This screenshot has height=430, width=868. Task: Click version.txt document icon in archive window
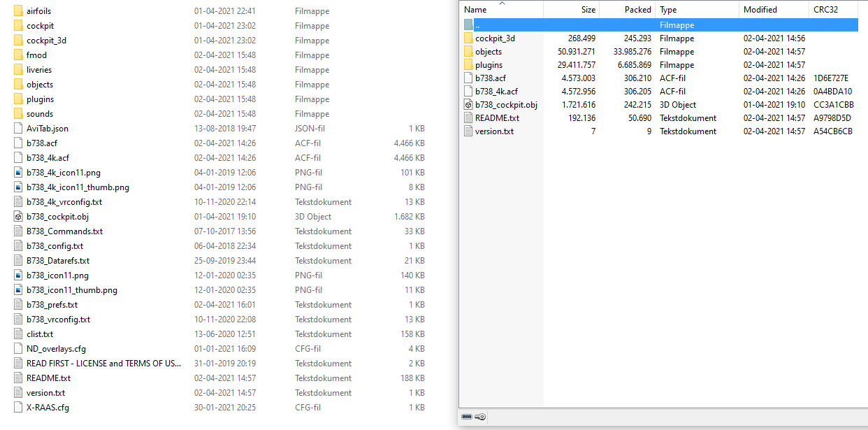pyautogui.click(x=468, y=131)
